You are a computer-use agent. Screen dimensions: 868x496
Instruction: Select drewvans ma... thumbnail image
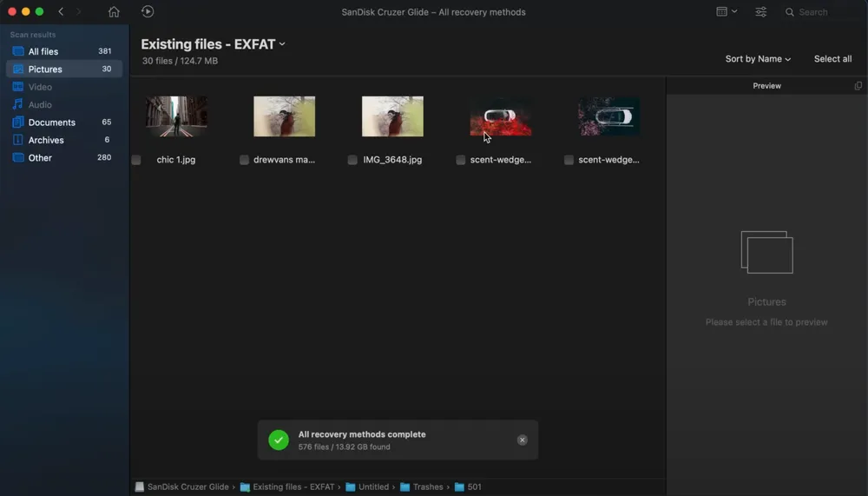click(x=285, y=116)
